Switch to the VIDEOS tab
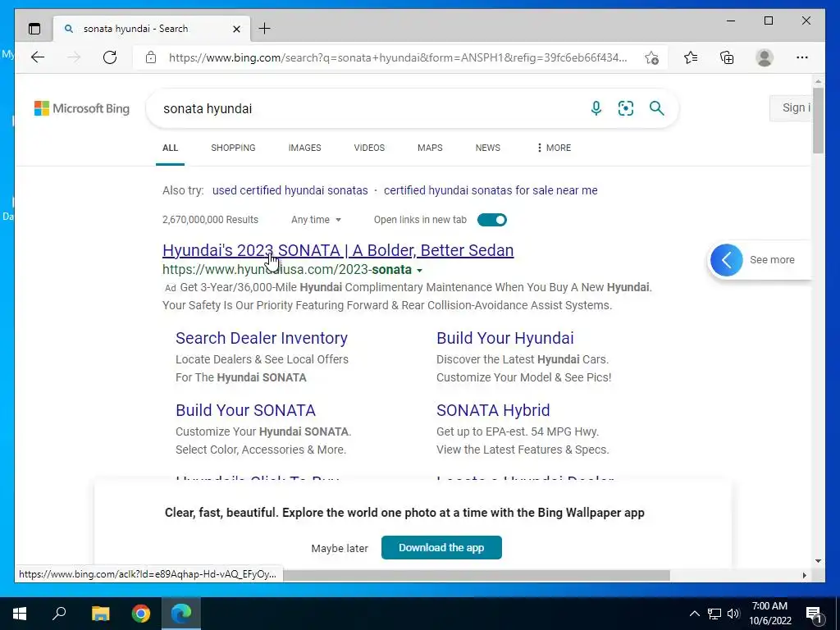This screenshot has width=840, height=630. pos(369,148)
